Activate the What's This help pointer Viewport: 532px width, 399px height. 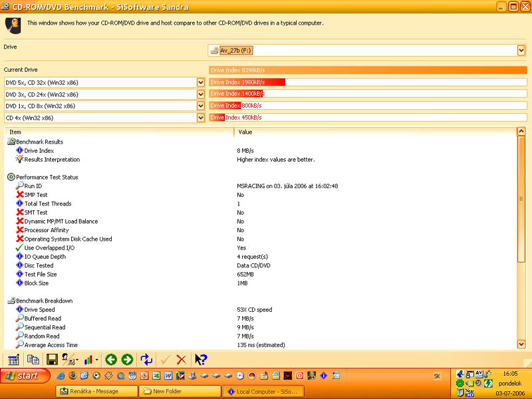201,360
